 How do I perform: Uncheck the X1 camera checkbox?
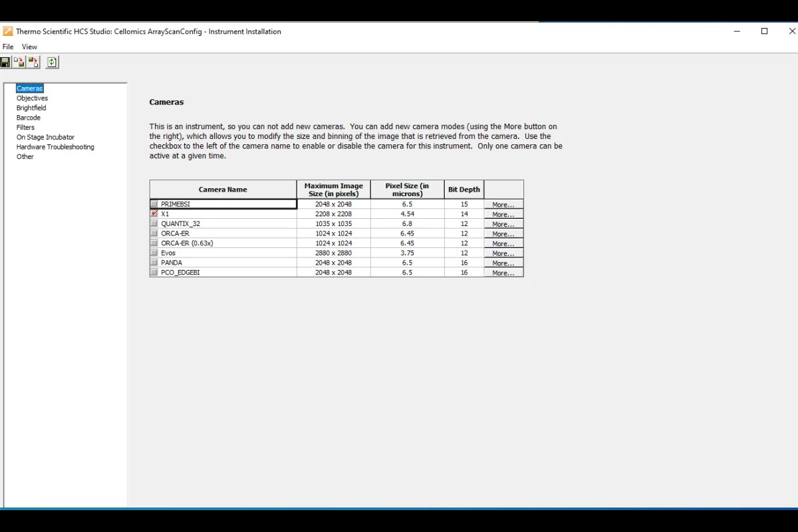(x=155, y=214)
